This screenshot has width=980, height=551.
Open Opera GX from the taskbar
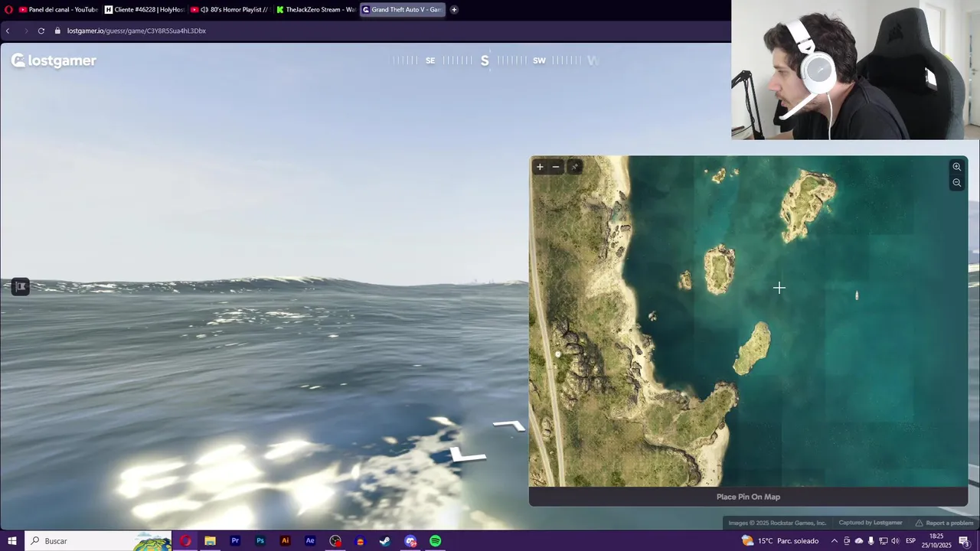click(x=185, y=541)
